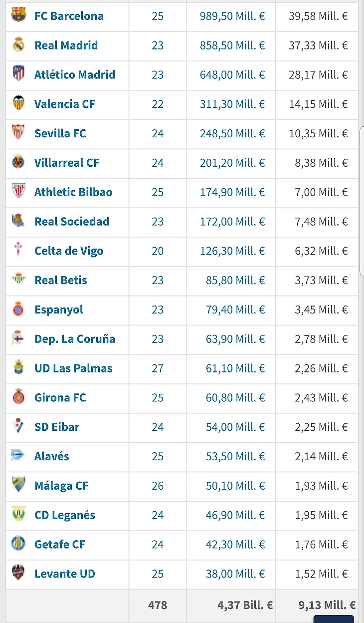Image resolution: width=364 pixels, height=623 pixels.
Task: Open the Sevilla FC club link
Action: [60, 133]
